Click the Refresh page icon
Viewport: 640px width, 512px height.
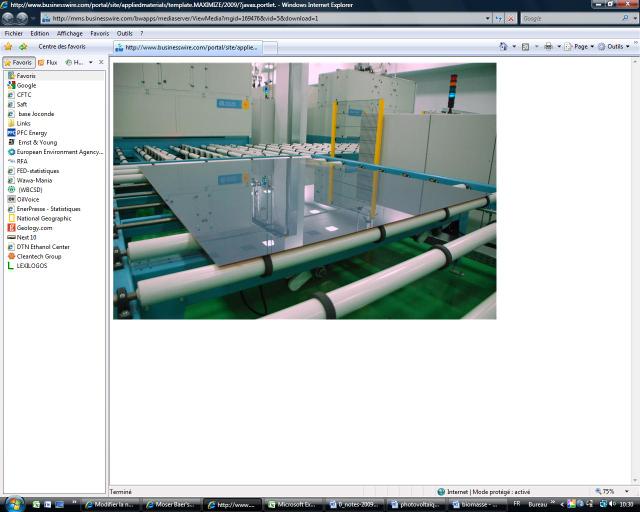coord(499,18)
